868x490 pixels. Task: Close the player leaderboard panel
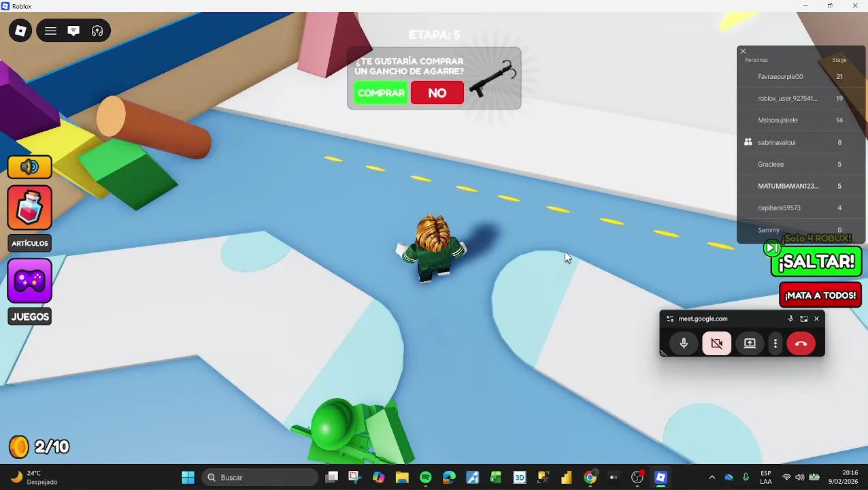(x=743, y=51)
